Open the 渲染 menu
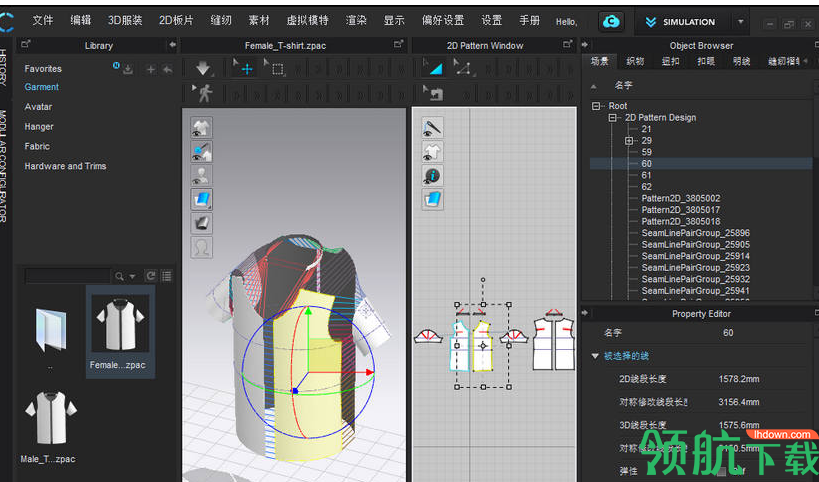819x482 pixels. [x=356, y=20]
